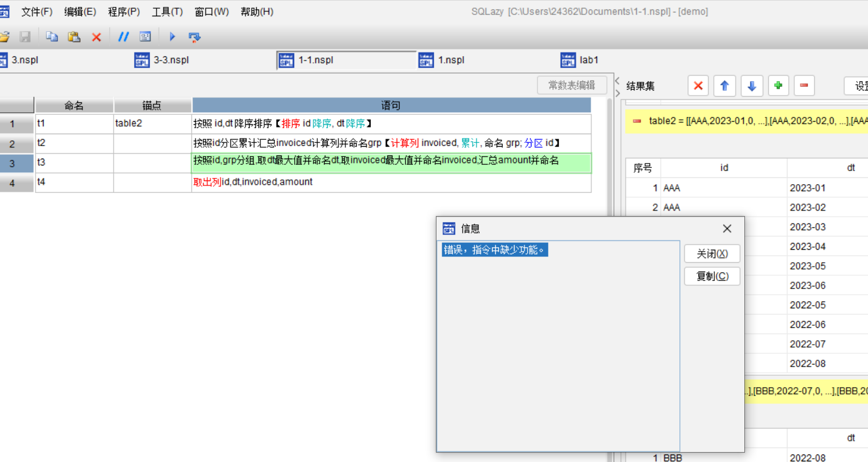
Task: Close info dialog with X icon
Action: pos(727,229)
